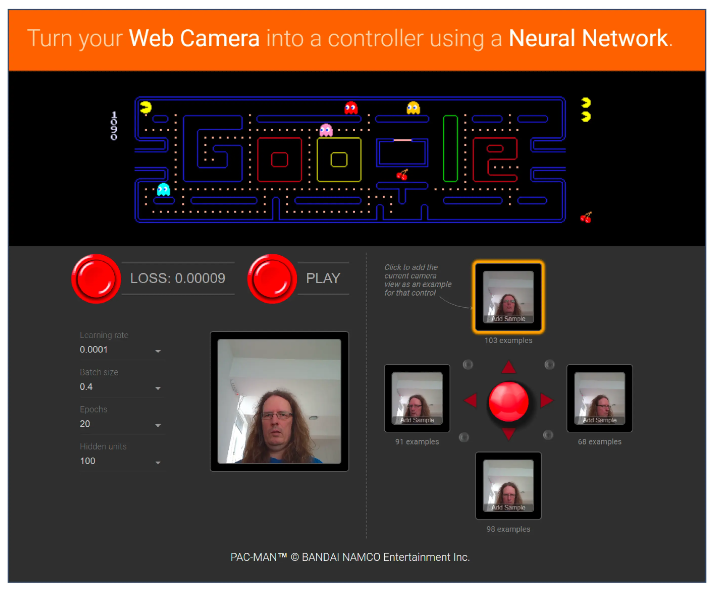Add sample to the up control thumbnail
Viewport: 715px width, 592px height.
click(508, 297)
